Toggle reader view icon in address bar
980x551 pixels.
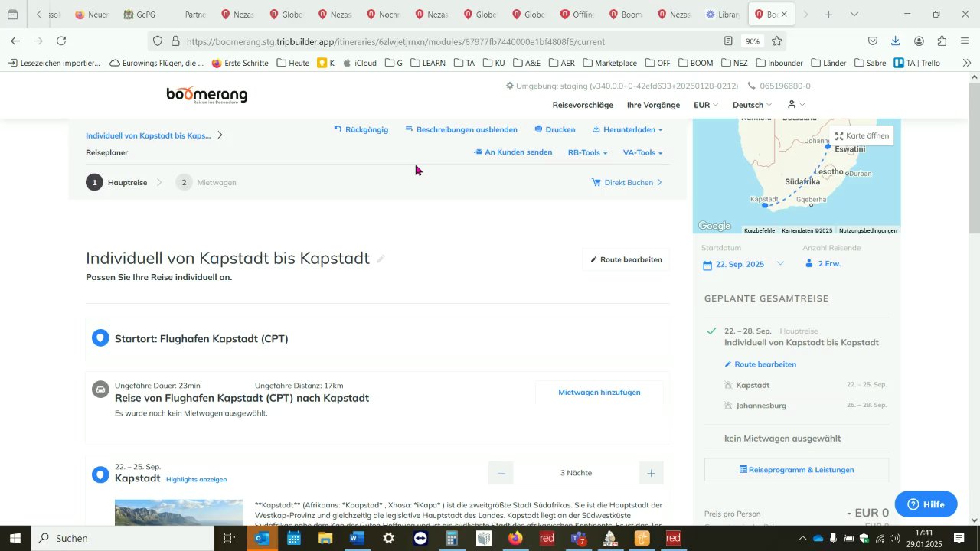pos(728,41)
